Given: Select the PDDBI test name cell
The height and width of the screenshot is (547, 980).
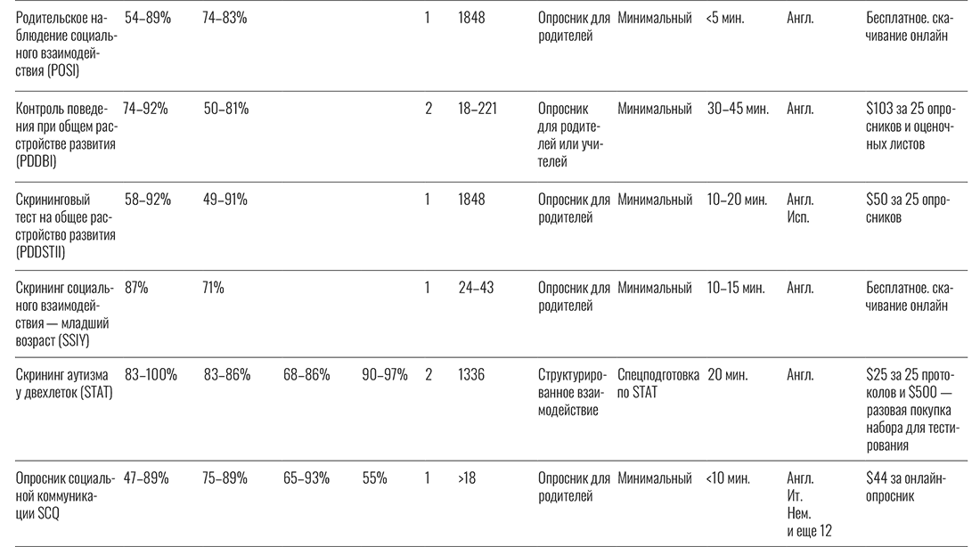Looking at the screenshot, I should 65,135.
